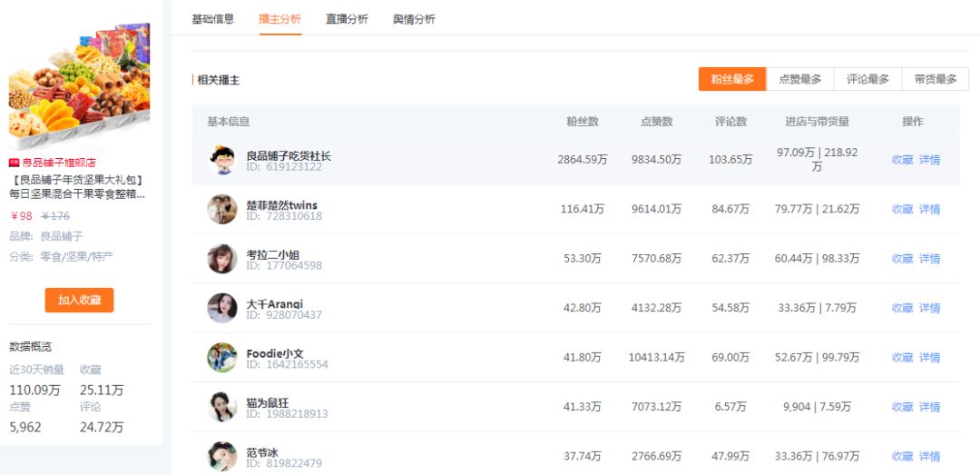The height and width of the screenshot is (475, 980).
Task: Select streamer name 猫为鼠狂
Action: point(268,402)
